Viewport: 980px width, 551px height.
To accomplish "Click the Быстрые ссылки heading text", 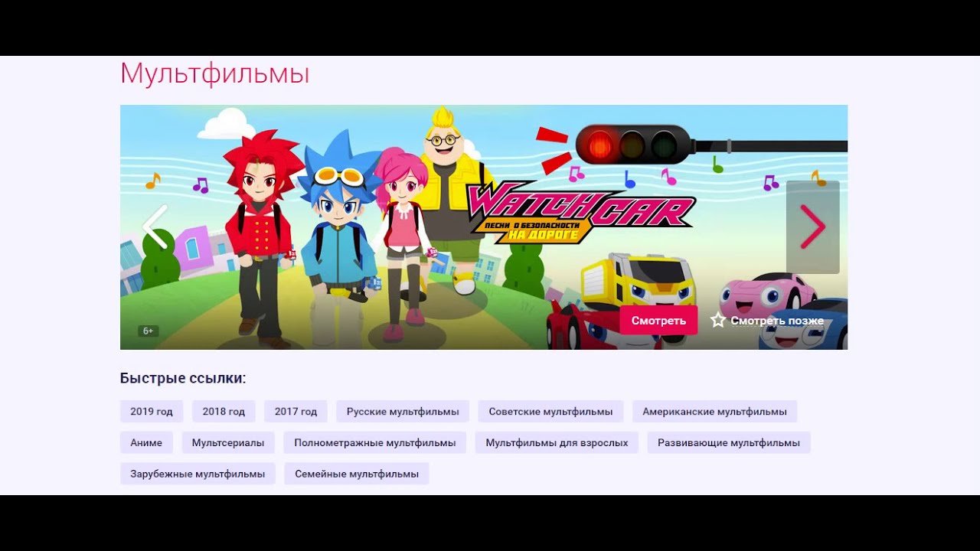I will (183, 378).
